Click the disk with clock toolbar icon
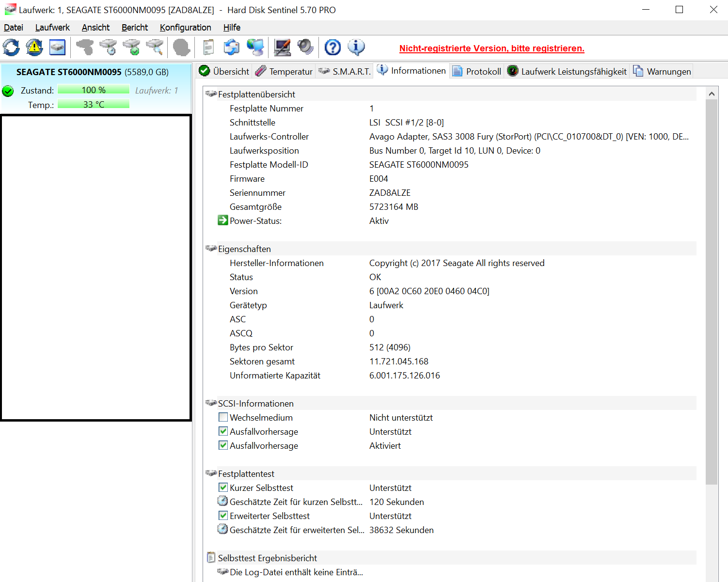This screenshot has height=582, width=728. point(108,47)
